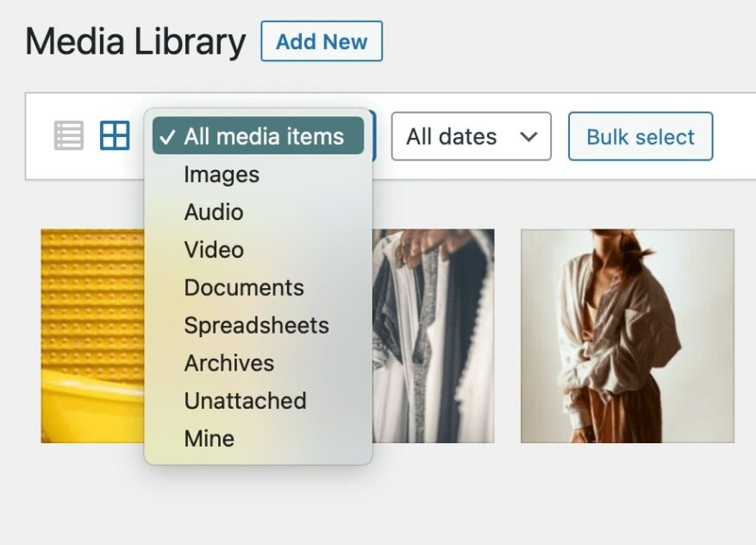Image resolution: width=756 pixels, height=545 pixels.
Task: Select Images from the filter dropdown
Action: click(x=222, y=174)
